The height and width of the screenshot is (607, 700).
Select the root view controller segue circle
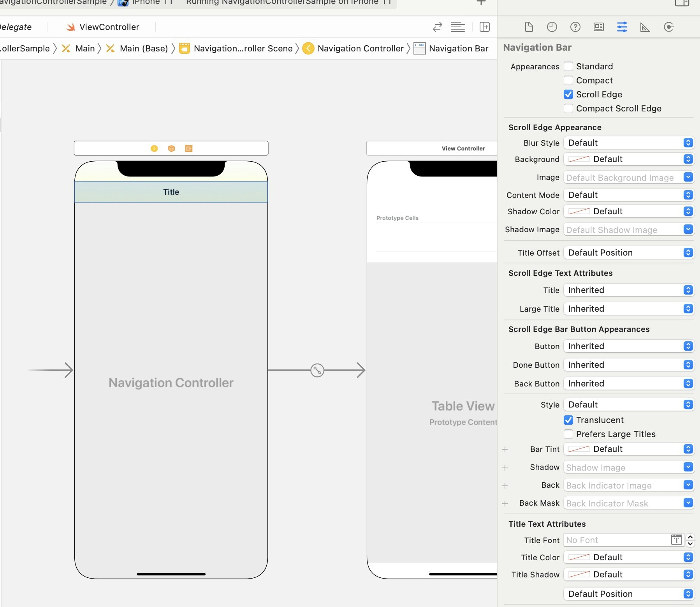click(x=317, y=370)
